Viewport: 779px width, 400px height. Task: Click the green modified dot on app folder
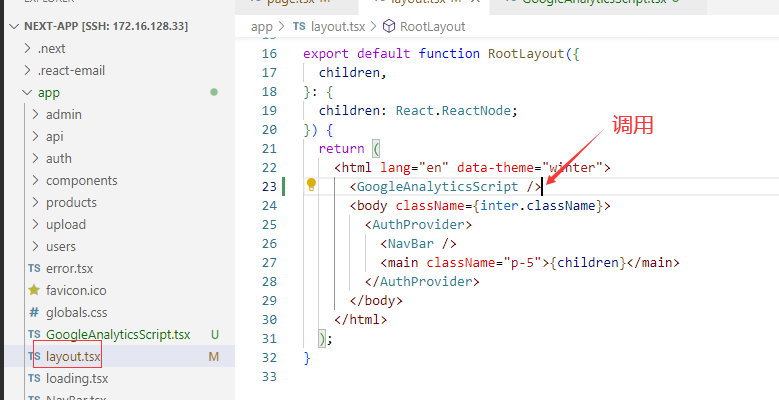click(214, 92)
